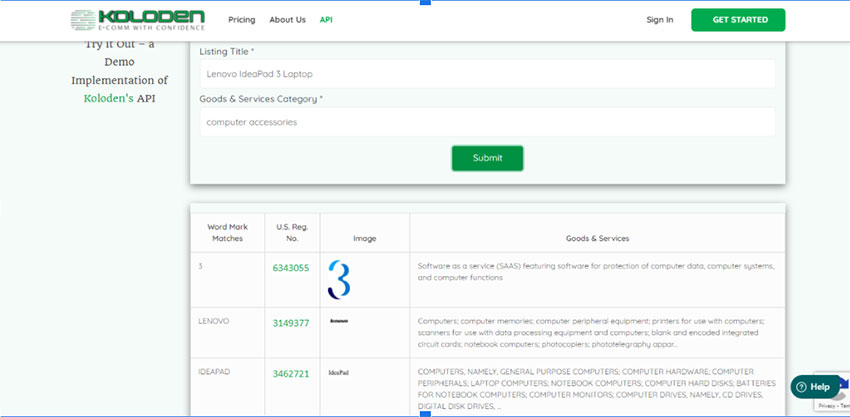This screenshot has width=850, height=417.
Task: Click the IdeaPad description 'COMPUTERS, NAMELY, GENERAL PURPOSE'
Action: (596, 388)
